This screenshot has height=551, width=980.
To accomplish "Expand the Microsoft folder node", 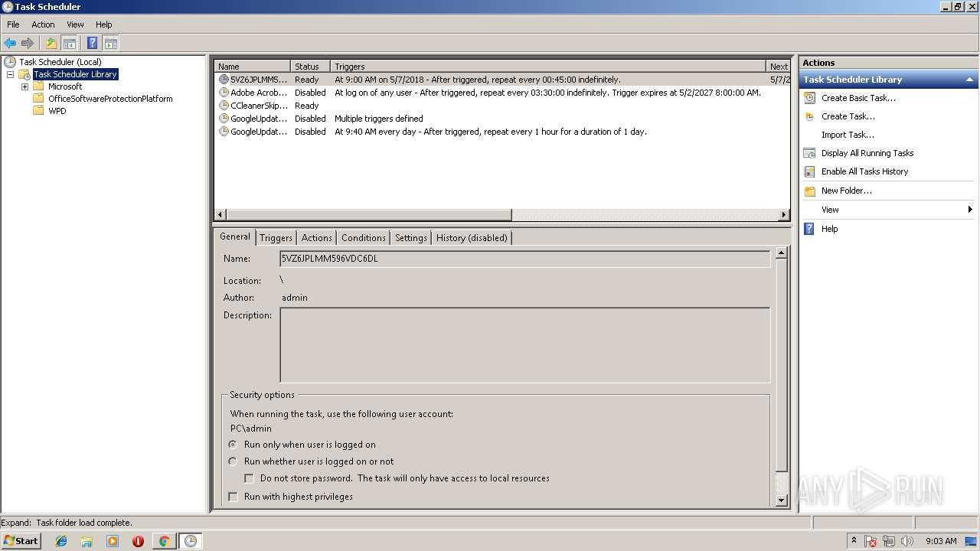I will 24,87.
